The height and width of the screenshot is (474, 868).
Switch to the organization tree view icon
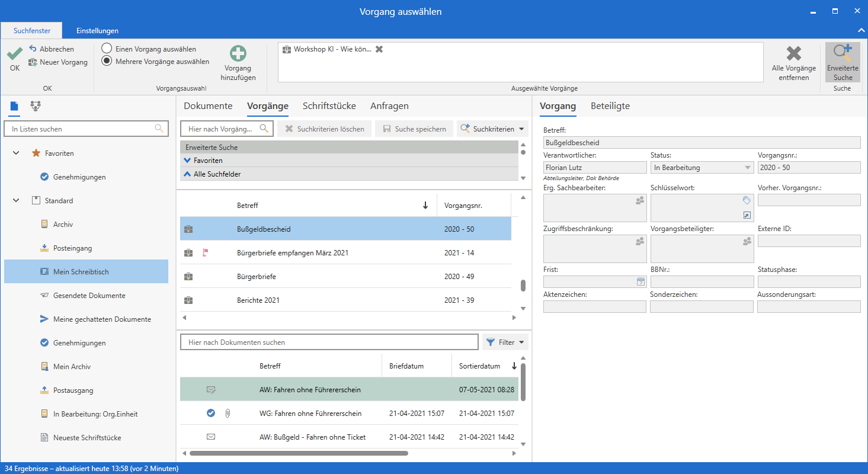[36, 106]
